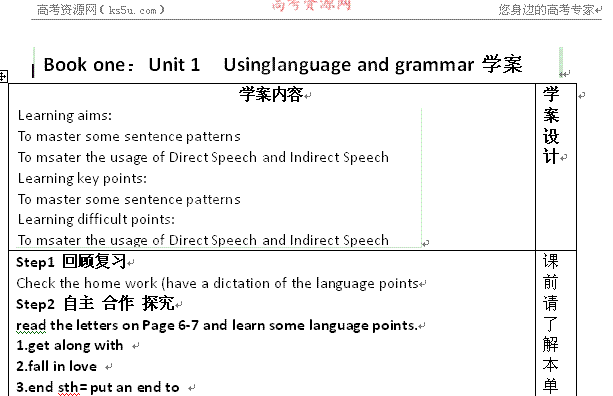Click the vertical text '学案设计' in right column

[551, 125]
